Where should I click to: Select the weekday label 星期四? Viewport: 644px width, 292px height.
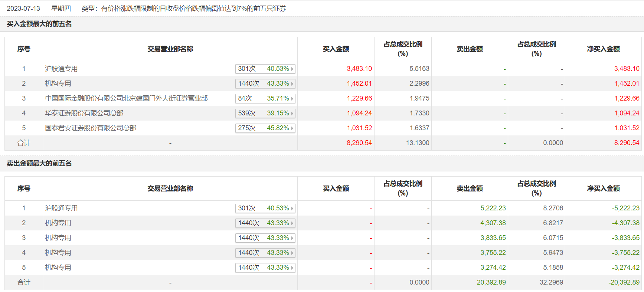[61, 9]
